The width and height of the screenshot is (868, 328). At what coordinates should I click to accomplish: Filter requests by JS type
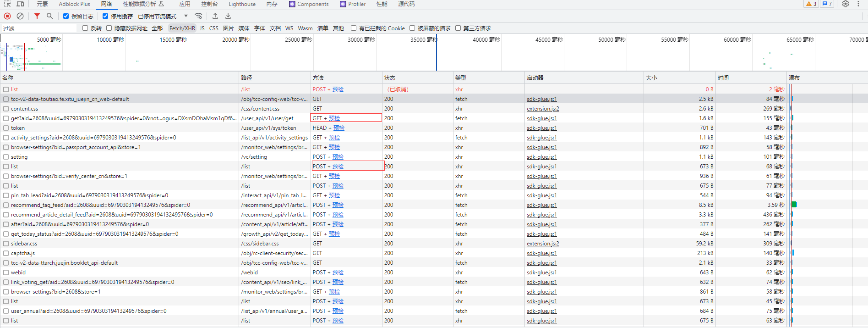point(202,28)
